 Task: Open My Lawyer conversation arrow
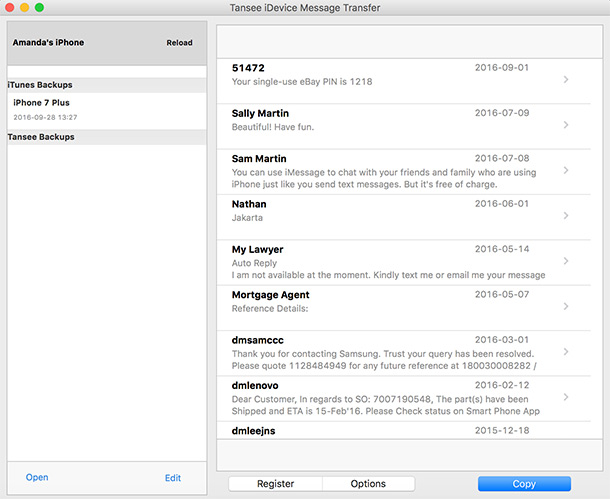pos(566,261)
